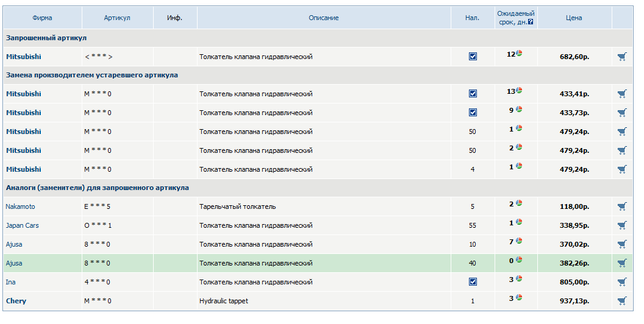Open delivery statistics chart in Nakamoto row
Image resolution: width=644 pixels, height=324 pixels.
(x=519, y=203)
